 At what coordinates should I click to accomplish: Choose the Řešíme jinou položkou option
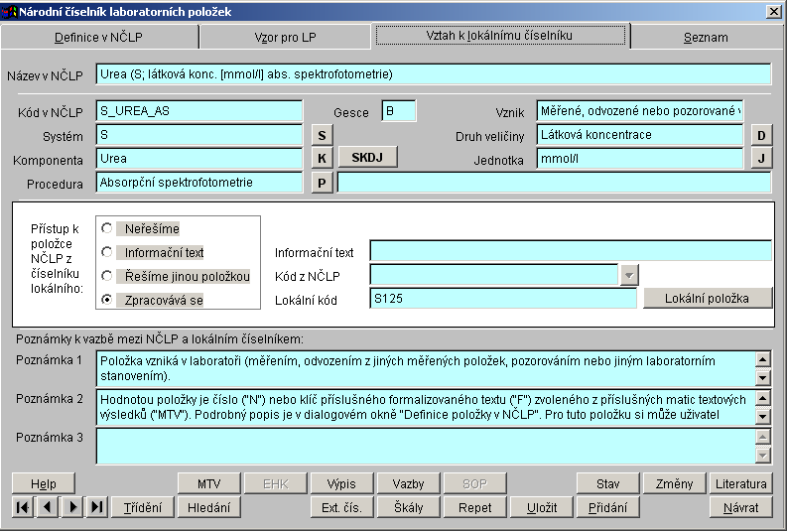(107, 275)
